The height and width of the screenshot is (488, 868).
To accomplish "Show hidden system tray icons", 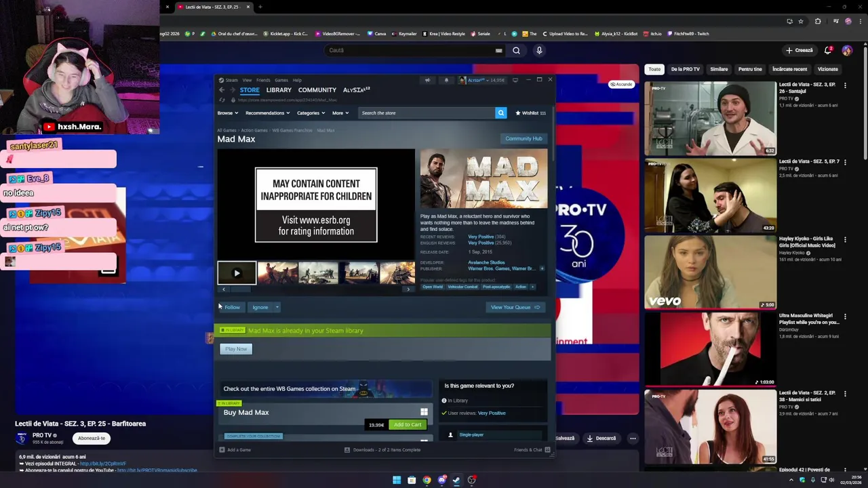I will pos(791,480).
